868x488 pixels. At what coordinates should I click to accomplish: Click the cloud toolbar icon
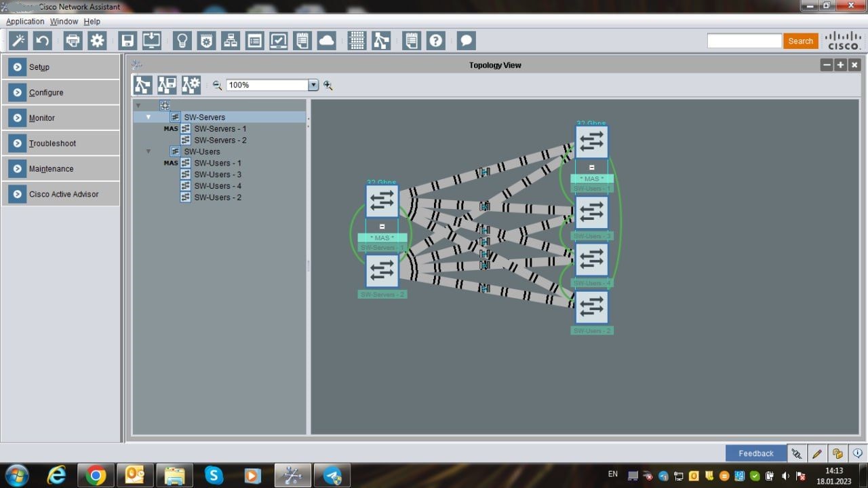[327, 41]
